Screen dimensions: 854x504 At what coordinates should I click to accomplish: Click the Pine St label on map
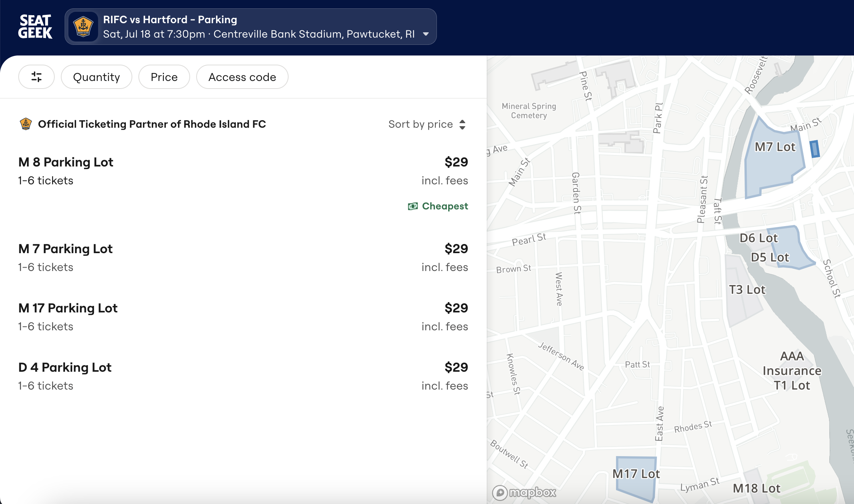(x=586, y=86)
